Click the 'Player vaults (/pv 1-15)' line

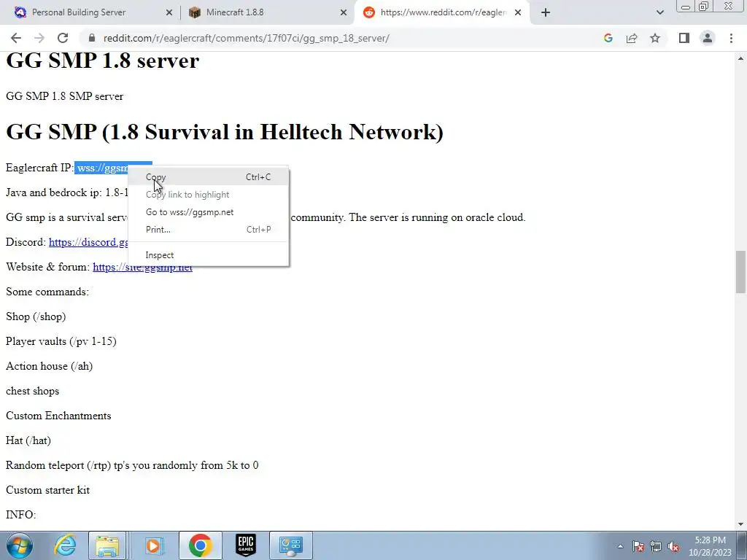61,341
